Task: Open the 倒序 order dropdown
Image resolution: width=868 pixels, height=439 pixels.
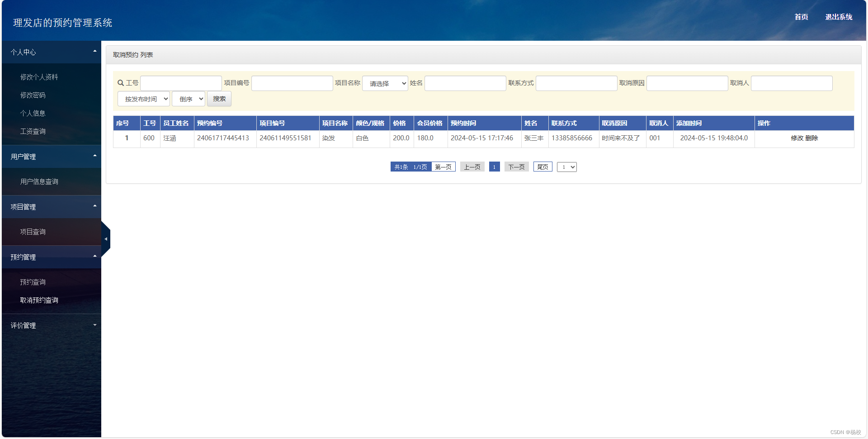Action: pyautogui.click(x=189, y=99)
